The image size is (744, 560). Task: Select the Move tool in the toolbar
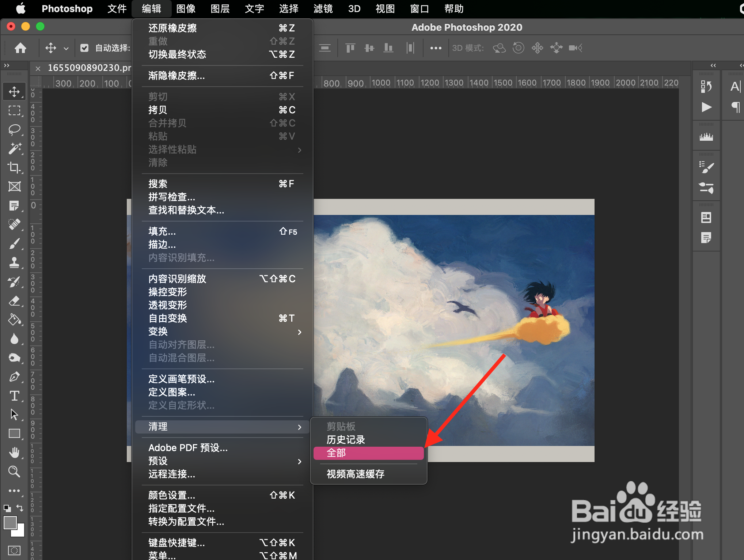(14, 91)
